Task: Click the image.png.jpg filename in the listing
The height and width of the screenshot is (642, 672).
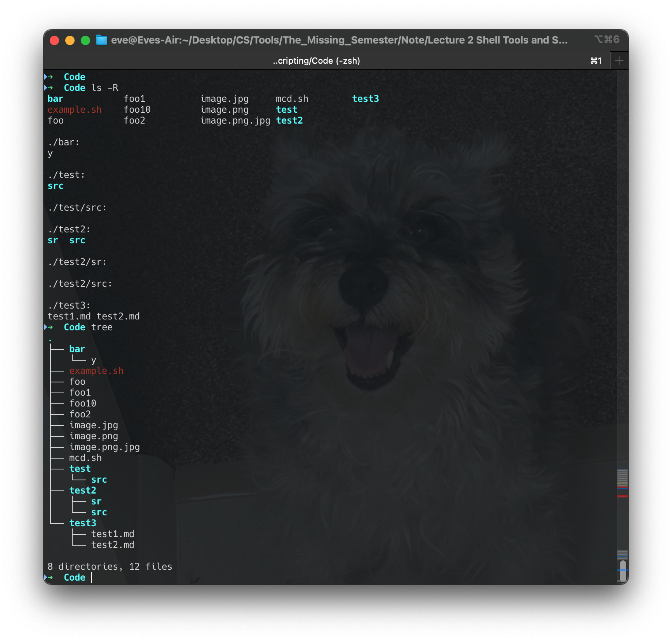Action: [235, 120]
